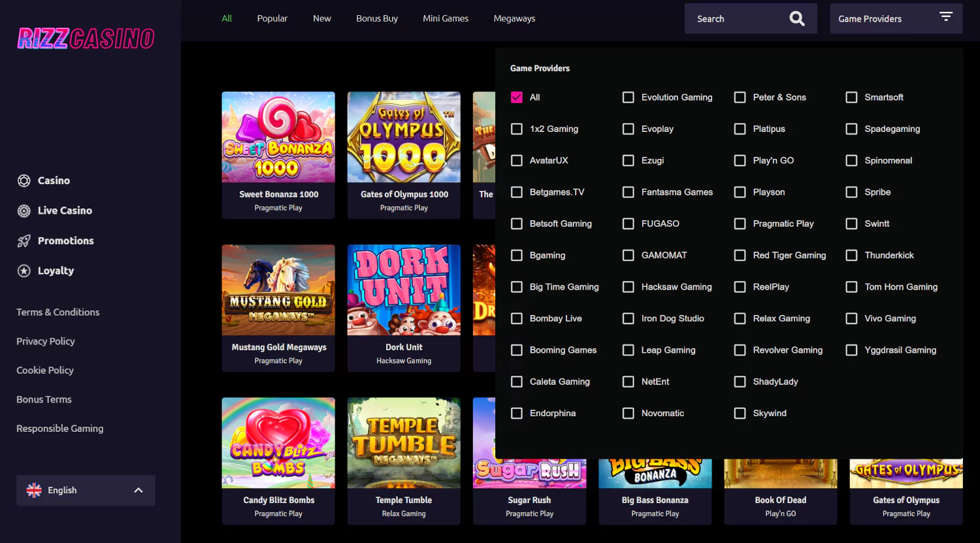This screenshot has height=543, width=980.
Task: Open Terms & Conditions link
Action: (58, 312)
